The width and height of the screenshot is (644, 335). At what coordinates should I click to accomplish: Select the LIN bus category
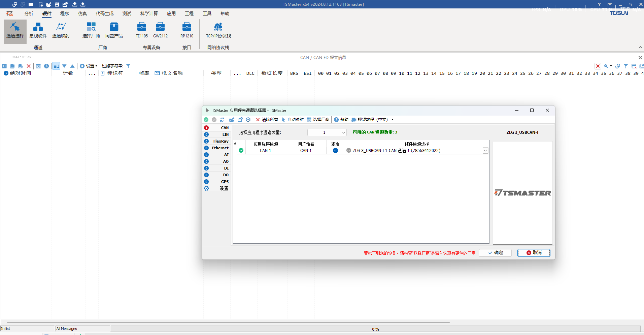tap(216, 134)
